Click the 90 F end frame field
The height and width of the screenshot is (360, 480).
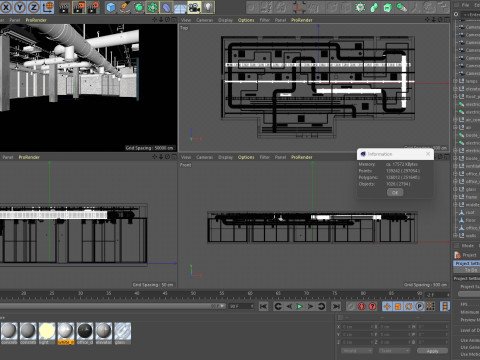[x=241, y=306]
